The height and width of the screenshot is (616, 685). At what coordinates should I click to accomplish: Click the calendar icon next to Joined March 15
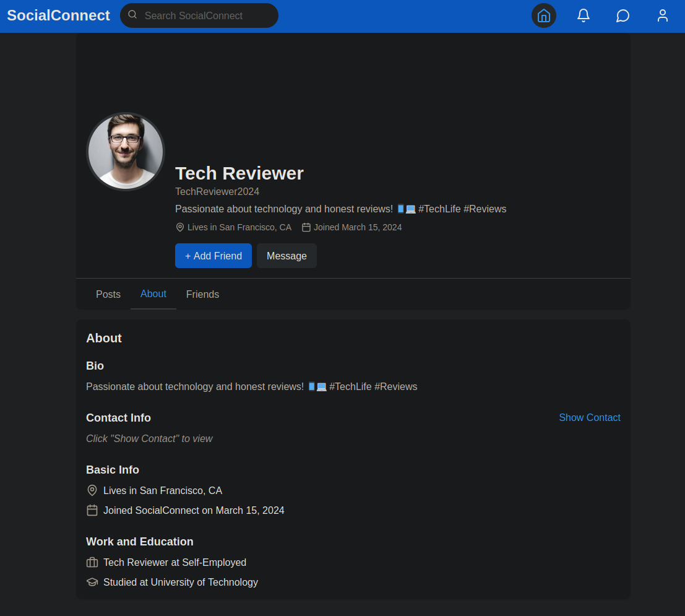coord(306,227)
